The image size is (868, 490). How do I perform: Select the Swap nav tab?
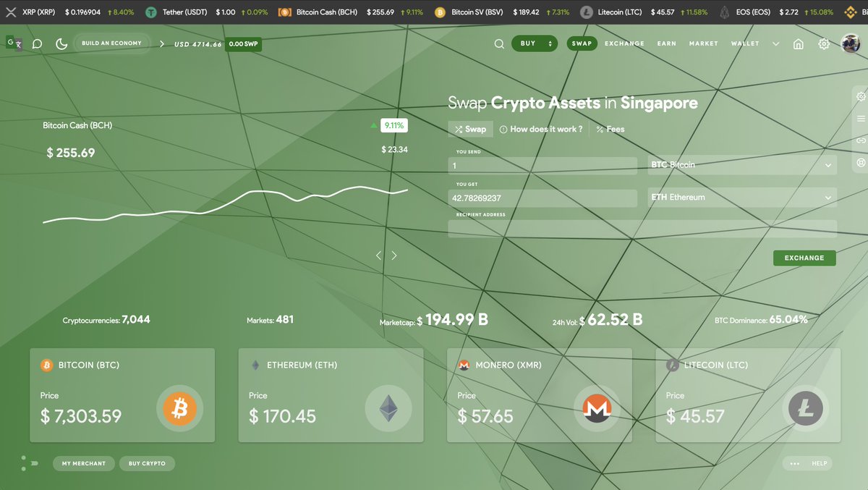[582, 43]
